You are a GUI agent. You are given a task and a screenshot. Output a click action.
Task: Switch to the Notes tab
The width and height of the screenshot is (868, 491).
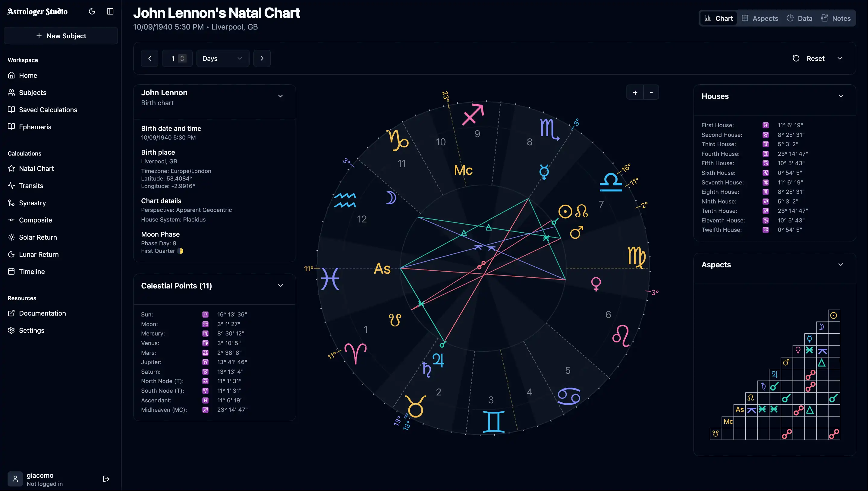coord(836,18)
